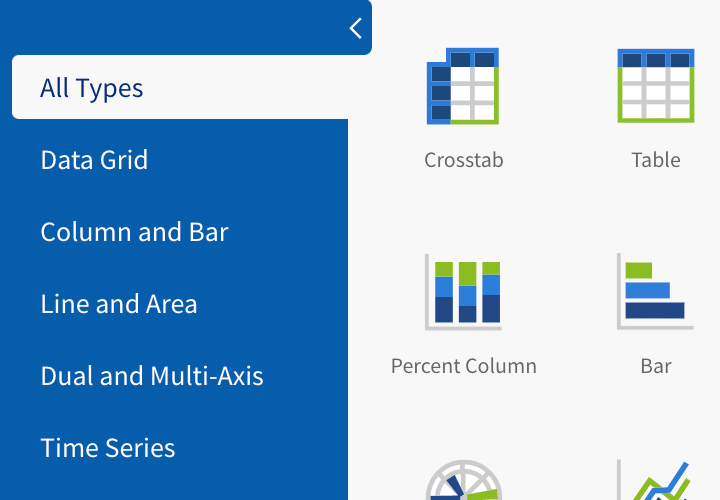Go to Dual and Multi-Axis charts

click(x=152, y=376)
